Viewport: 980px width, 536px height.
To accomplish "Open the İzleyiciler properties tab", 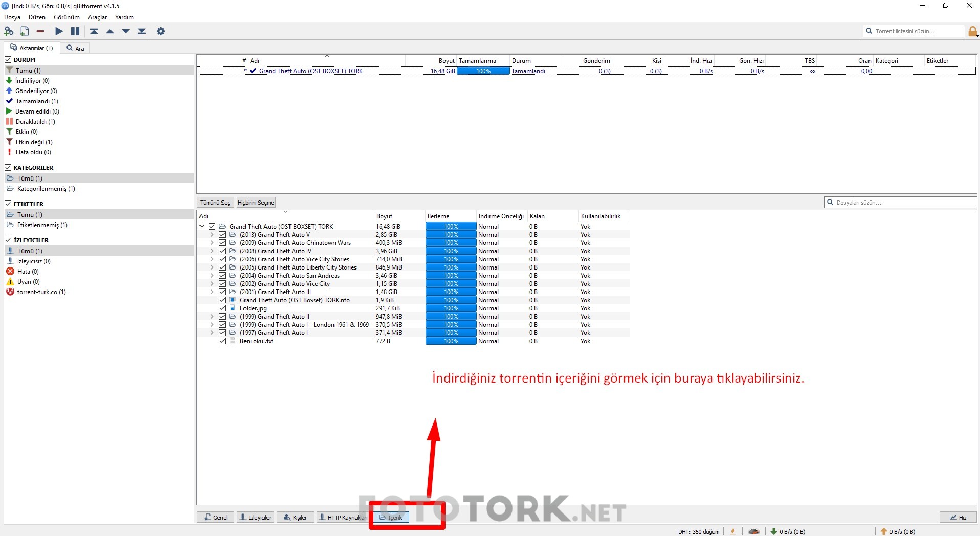I will click(x=255, y=518).
